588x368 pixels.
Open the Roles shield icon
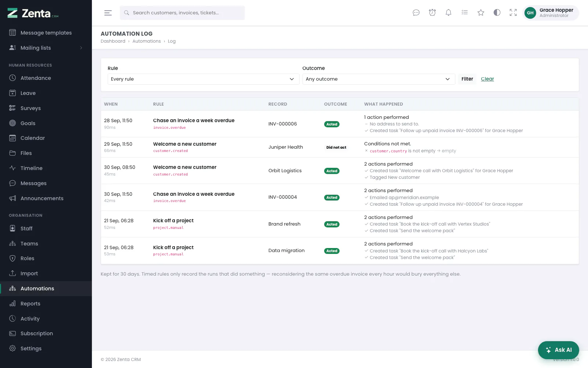(12, 258)
